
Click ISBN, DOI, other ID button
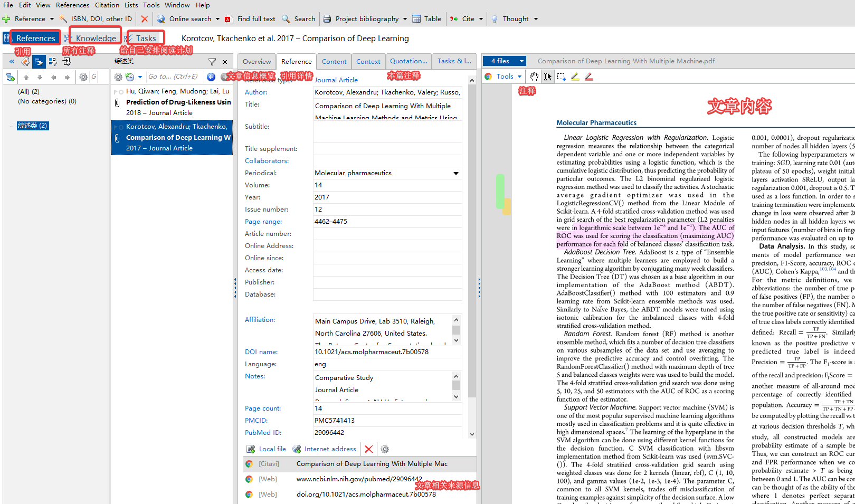pyautogui.click(x=96, y=19)
